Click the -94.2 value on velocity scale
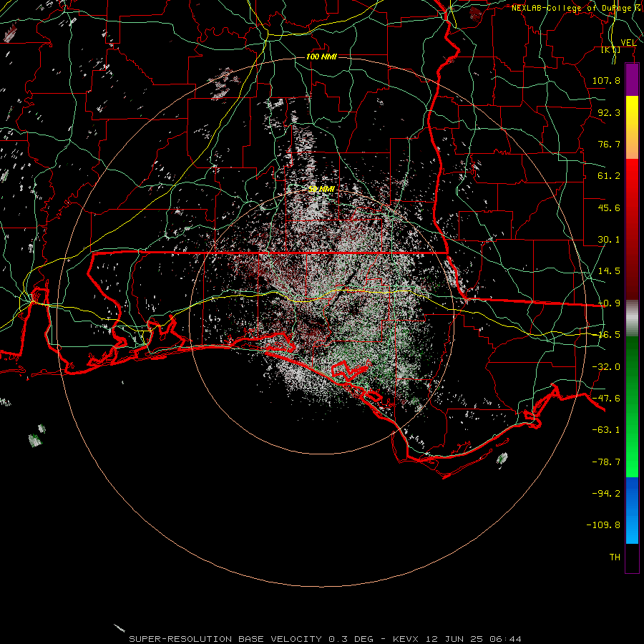Screen dimensions: 644x644 (606, 494)
